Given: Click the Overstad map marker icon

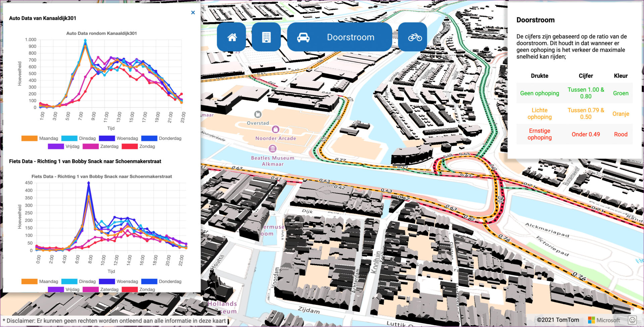Looking at the screenshot, I should 258,115.
